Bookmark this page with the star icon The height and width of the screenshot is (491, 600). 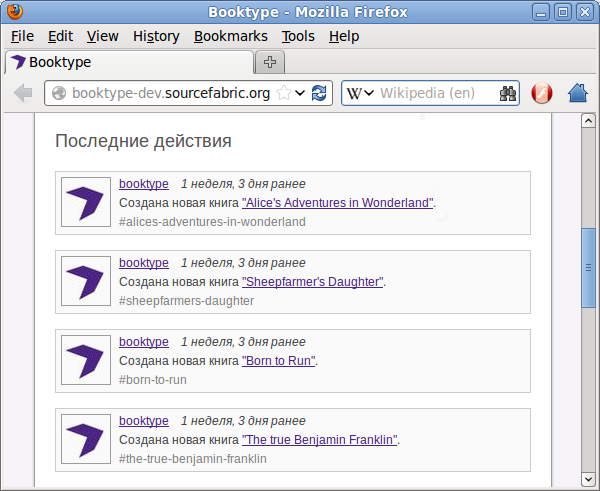pos(284,93)
